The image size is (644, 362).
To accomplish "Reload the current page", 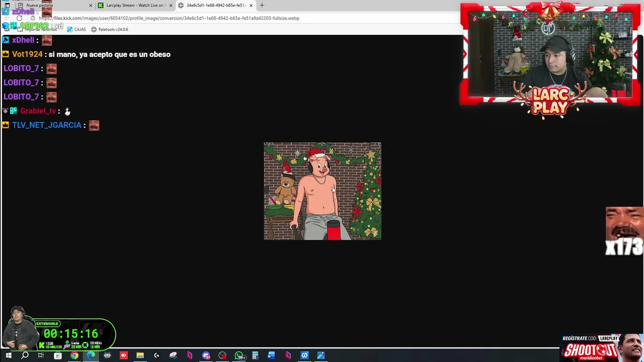I will pos(19,18).
